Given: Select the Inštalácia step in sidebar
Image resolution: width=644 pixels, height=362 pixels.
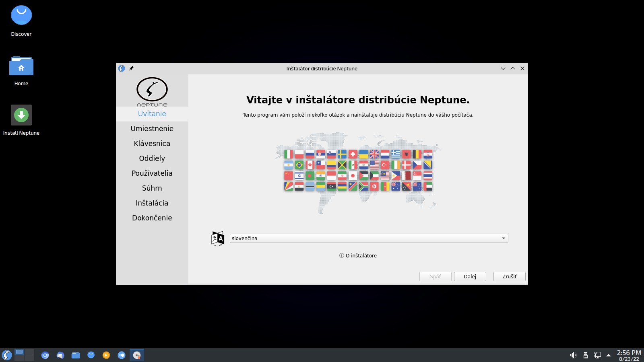Looking at the screenshot, I should (x=152, y=203).
